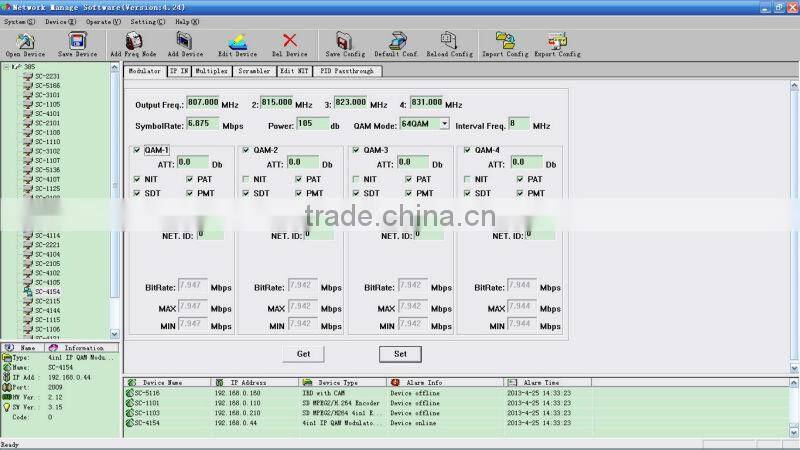Click the device tree scroll up arrow

pyautogui.click(x=115, y=67)
